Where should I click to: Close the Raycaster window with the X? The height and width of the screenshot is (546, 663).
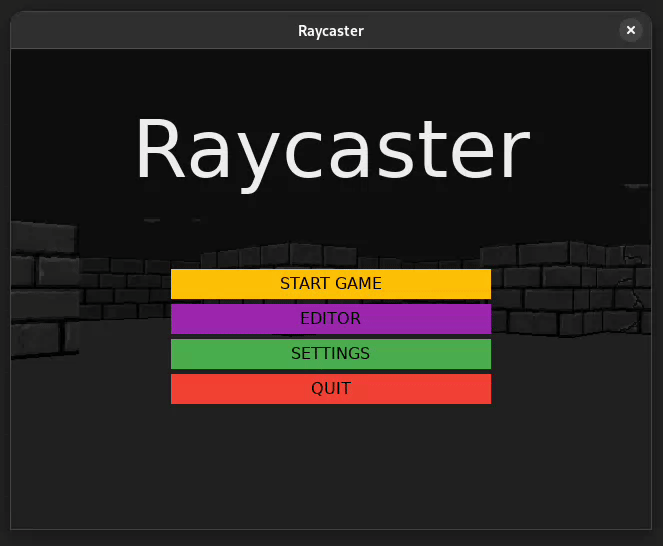[x=630, y=30]
